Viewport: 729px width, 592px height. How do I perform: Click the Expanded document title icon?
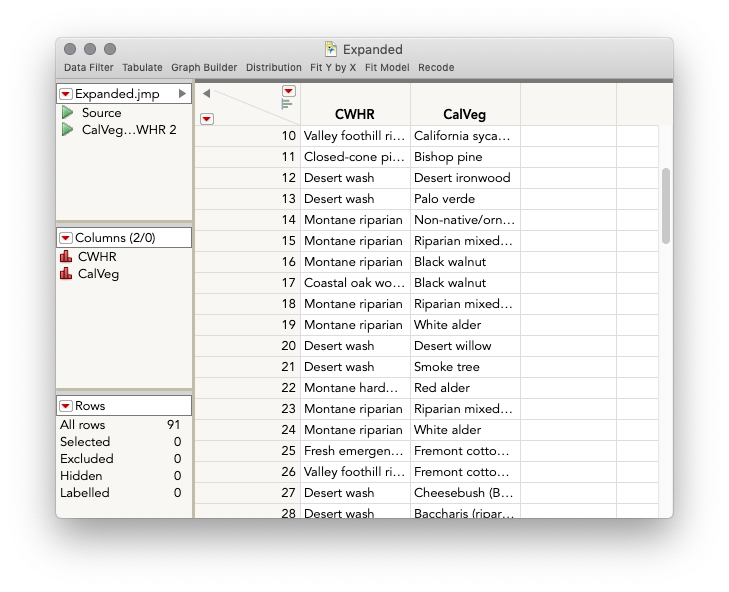pos(331,49)
